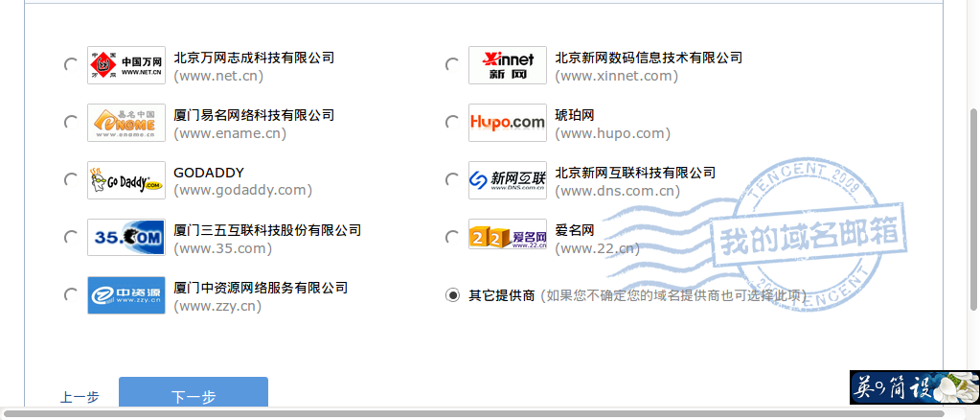
Task: Click the selected 其它提供商 radio button
Action: pos(452,294)
